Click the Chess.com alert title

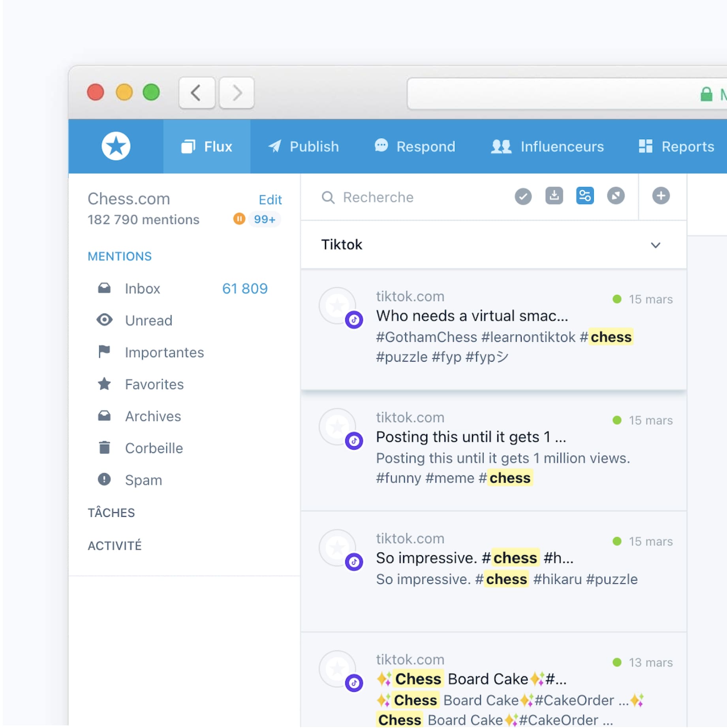click(129, 199)
